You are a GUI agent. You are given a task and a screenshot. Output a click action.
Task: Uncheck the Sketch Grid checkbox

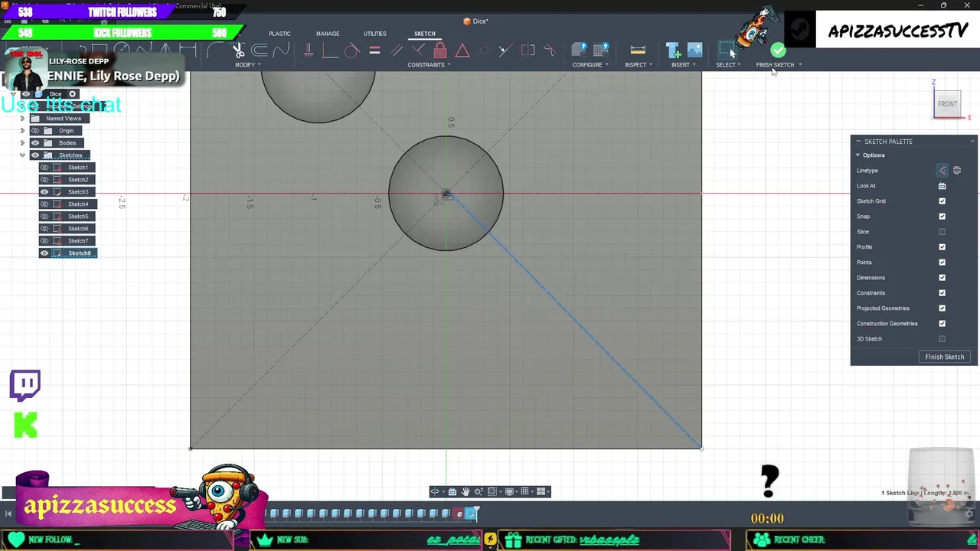click(x=942, y=201)
